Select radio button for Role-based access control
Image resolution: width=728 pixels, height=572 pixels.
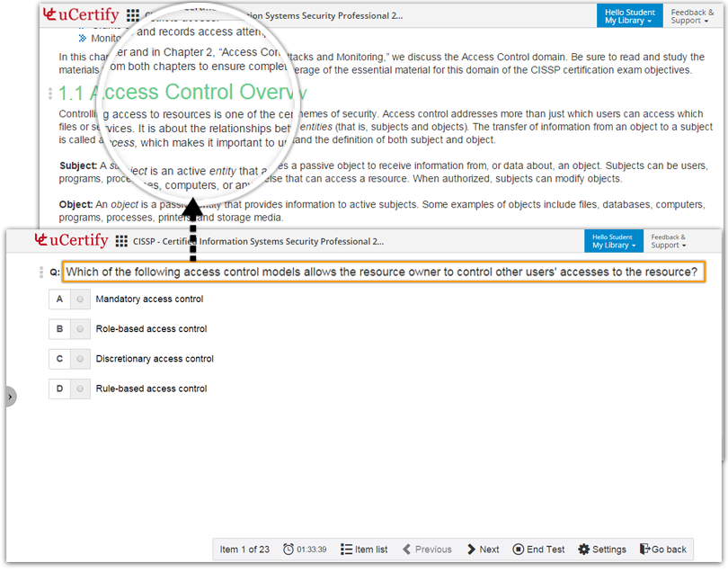click(80, 329)
